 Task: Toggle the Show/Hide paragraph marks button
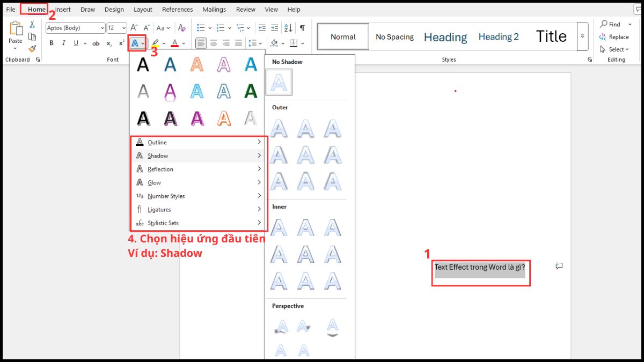(302, 28)
